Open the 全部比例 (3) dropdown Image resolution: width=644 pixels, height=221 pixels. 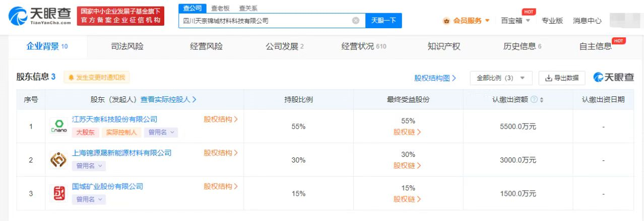501,78
